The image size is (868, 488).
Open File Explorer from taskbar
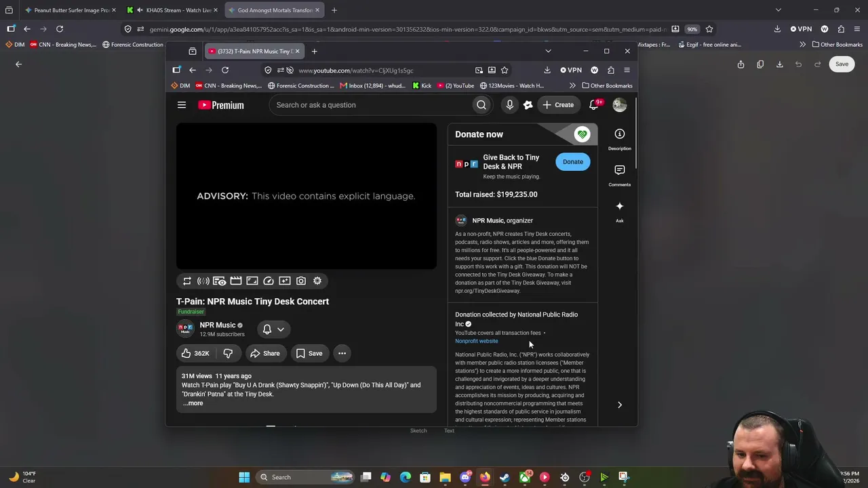445,477
